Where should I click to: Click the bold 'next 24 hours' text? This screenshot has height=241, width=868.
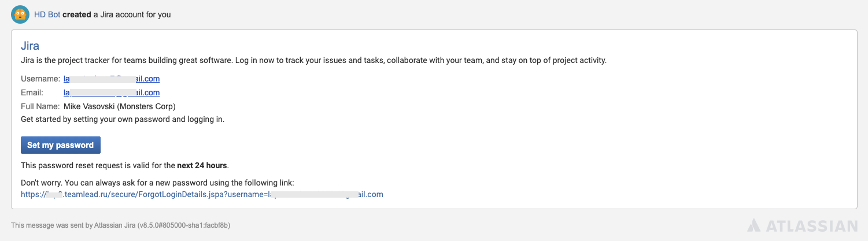[x=202, y=165]
